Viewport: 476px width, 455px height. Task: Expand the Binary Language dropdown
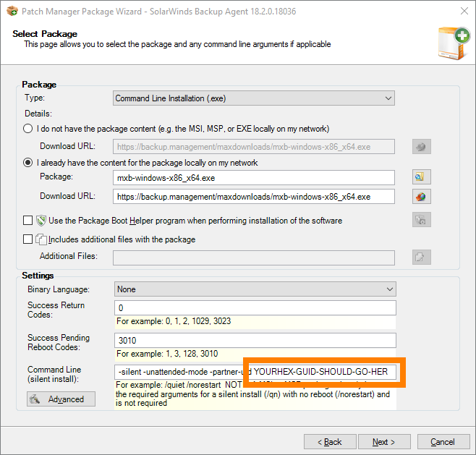[255, 289]
